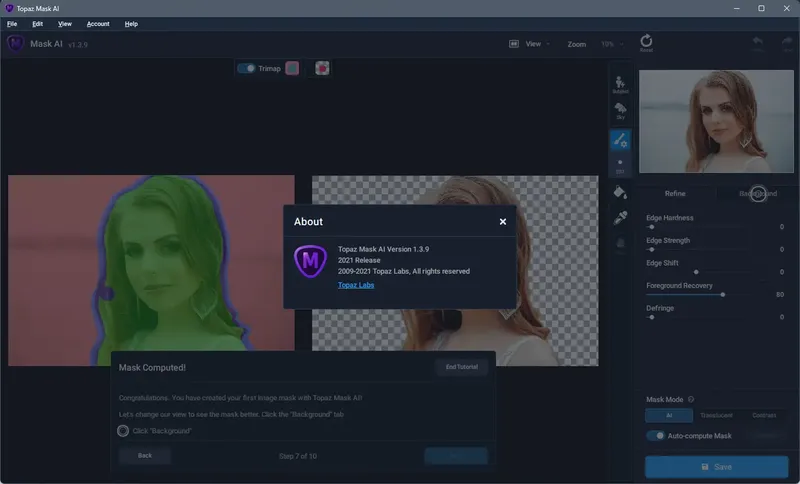Image resolution: width=800 pixels, height=484 pixels.
Task: Open the Account menu
Action: [98, 24]
